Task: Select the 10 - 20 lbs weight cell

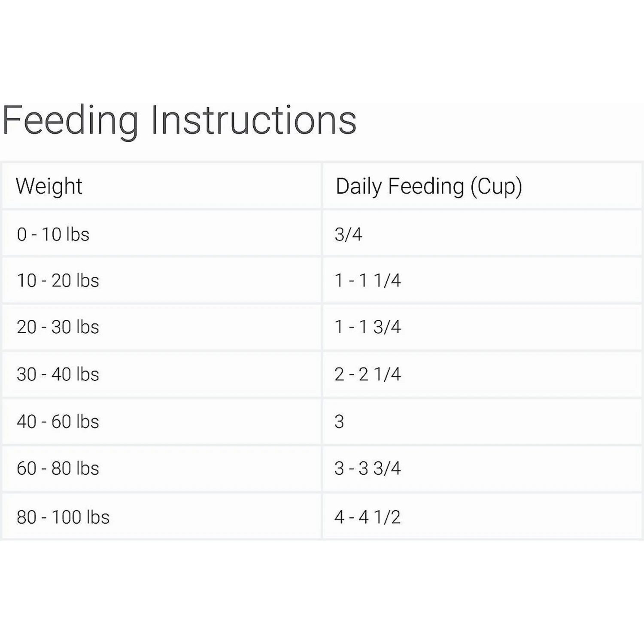Action: (58, 281)
